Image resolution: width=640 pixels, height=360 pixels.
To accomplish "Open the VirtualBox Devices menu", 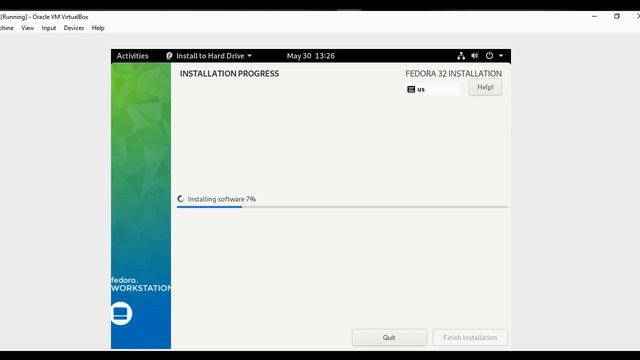I will pos(73,28).
